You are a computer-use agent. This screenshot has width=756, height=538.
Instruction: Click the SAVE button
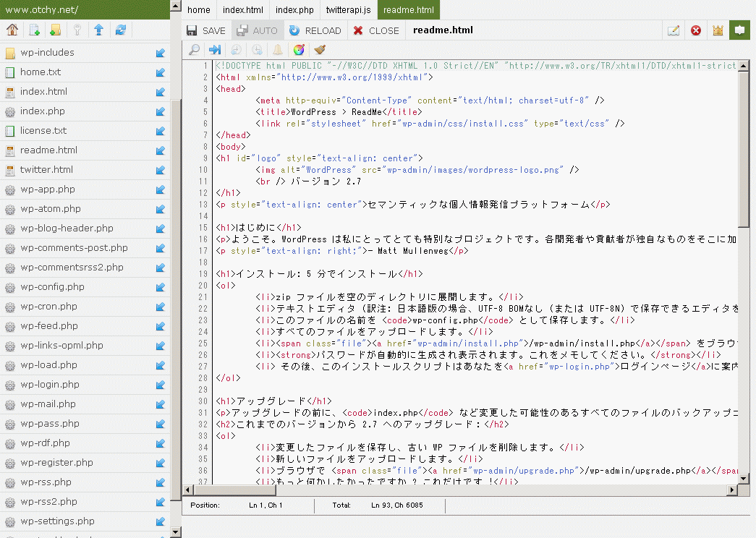point(206,30)
